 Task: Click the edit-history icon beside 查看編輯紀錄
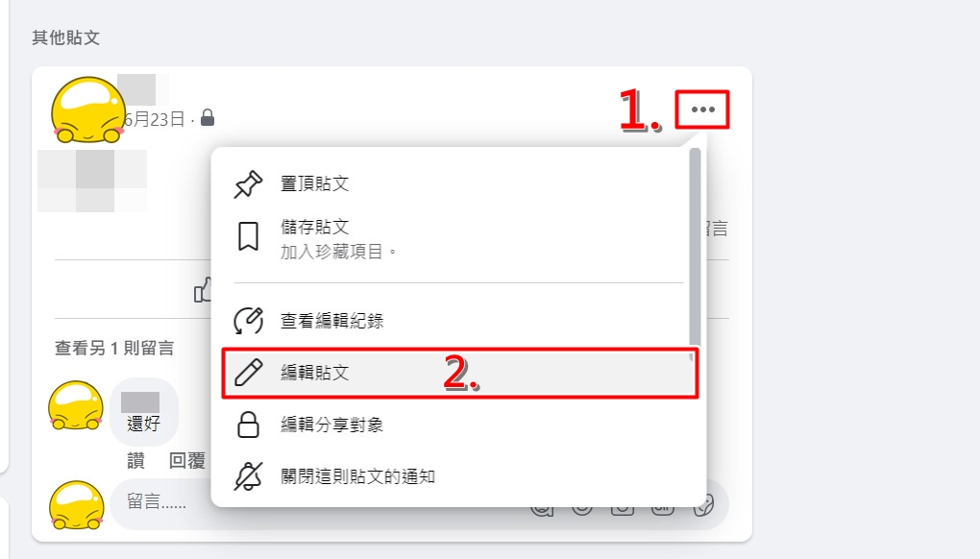[248, 321]
